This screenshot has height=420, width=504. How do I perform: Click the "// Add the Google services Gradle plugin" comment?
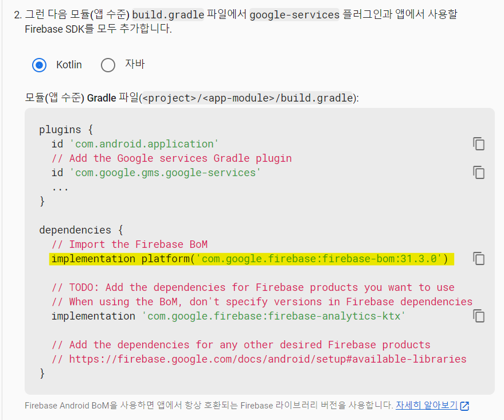tap(171, 158)
